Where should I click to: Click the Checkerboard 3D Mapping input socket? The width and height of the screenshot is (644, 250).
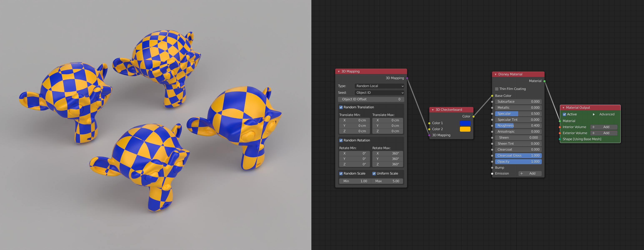[429, 135]
